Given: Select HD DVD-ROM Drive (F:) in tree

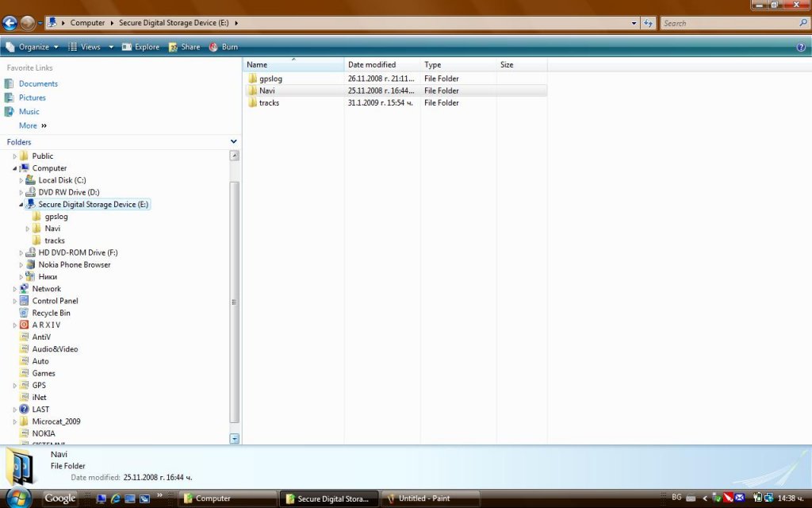Looking at the screenshot, I should tap(79, 252).
